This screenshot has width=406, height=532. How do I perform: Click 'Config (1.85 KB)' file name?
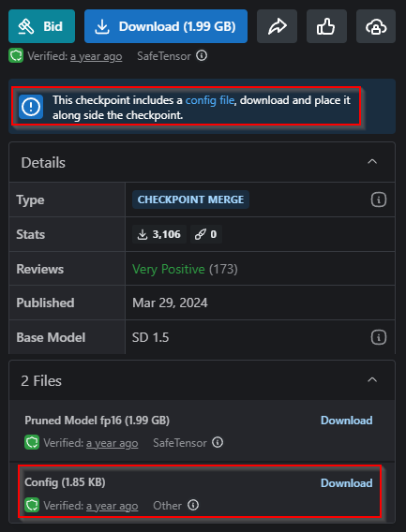click(x=65, y=482)
